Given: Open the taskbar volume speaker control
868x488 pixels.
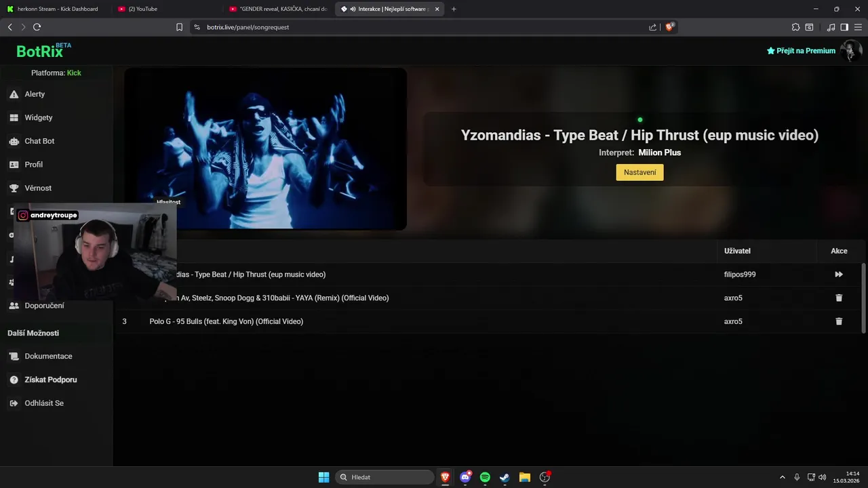Looking at the screenshot, I should [822, 477].
